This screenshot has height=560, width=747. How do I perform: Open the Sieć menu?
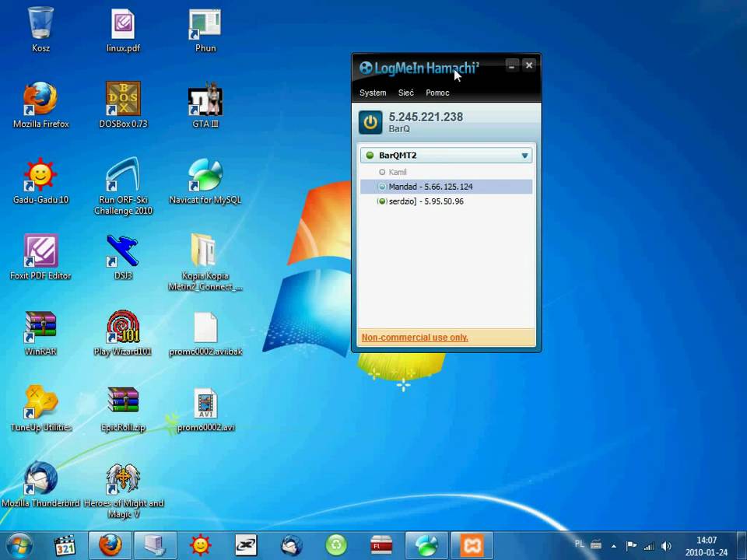406,93
